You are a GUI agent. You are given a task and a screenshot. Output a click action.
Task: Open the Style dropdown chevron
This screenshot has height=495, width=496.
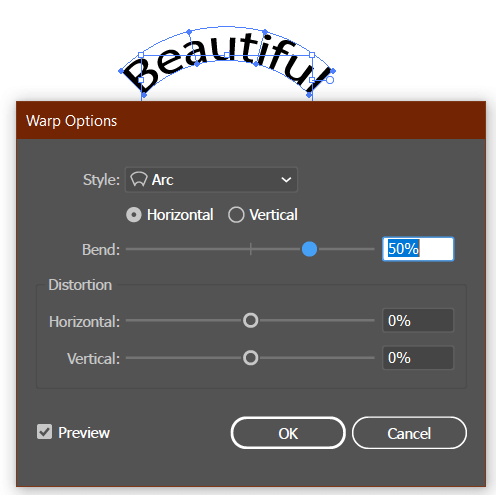(x=286, y=180)
